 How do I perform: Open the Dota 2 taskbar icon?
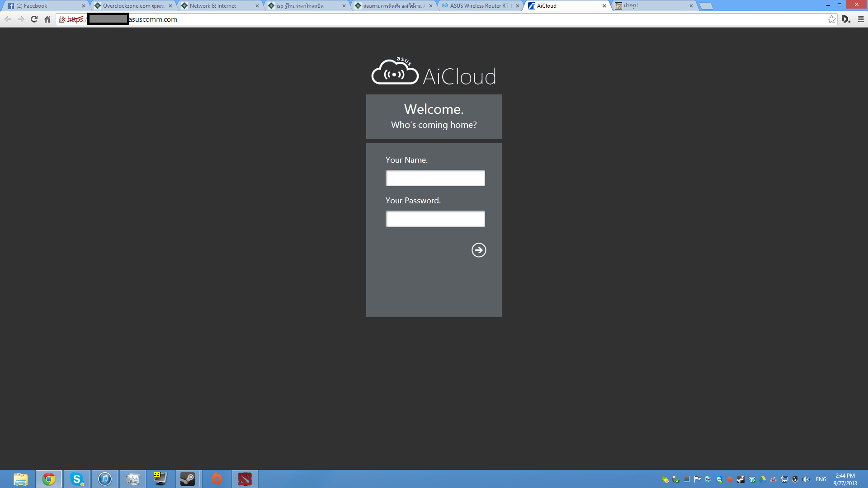[x=245, y=479]
